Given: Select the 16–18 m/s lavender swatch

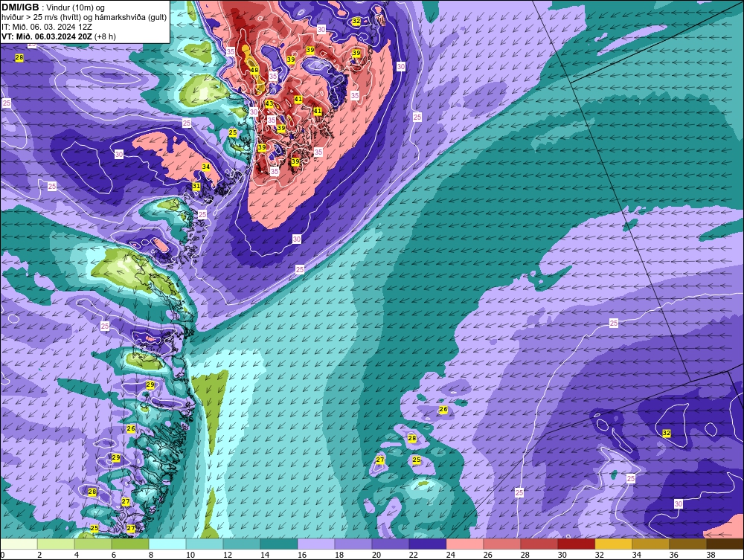Looking at the screenshot, I should tap(316, 544).
